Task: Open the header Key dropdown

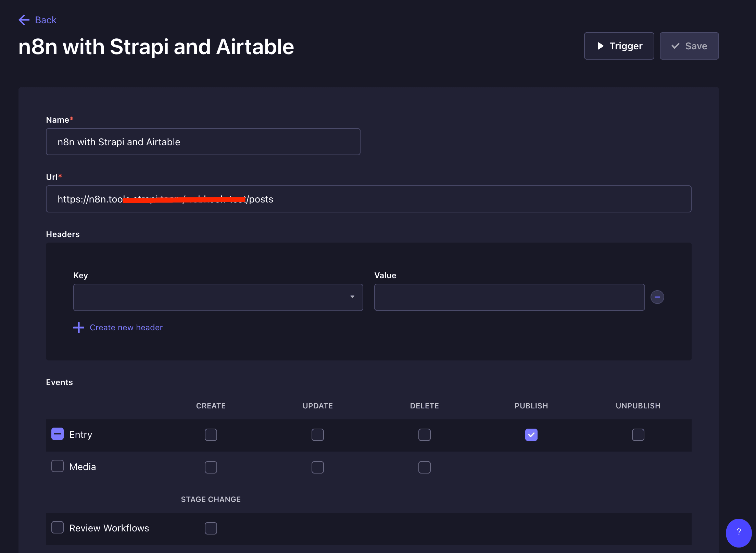Action: [x=218, y=297]
